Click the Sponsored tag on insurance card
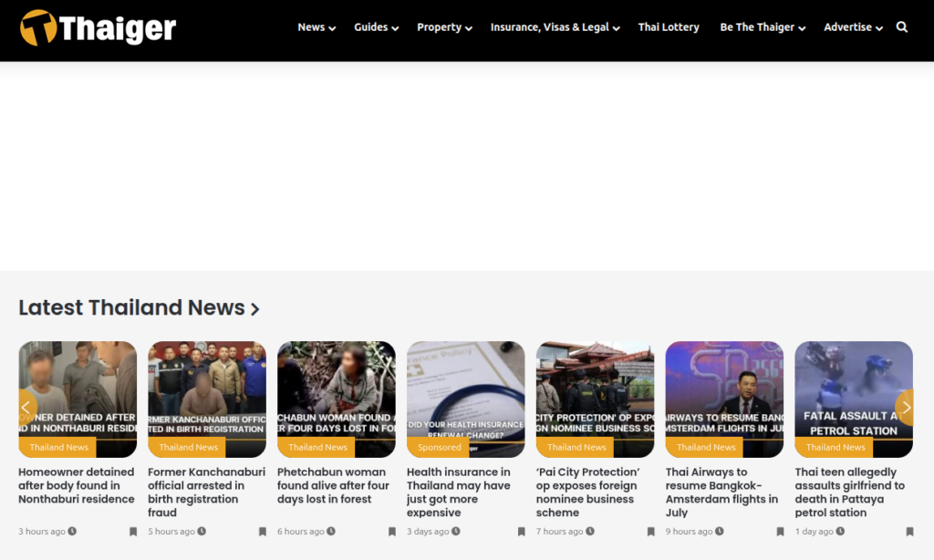Image resolution: width=934 pixels, height=560 pixels. [x=438, y=448]
